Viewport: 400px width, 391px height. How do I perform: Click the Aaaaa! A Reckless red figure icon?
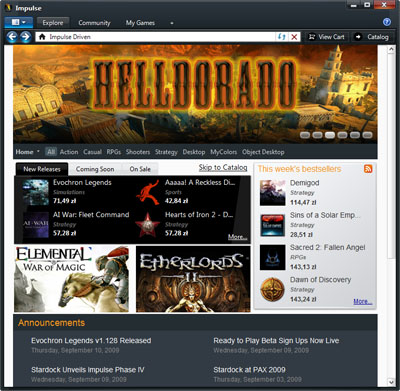click(x=148, y=192)
